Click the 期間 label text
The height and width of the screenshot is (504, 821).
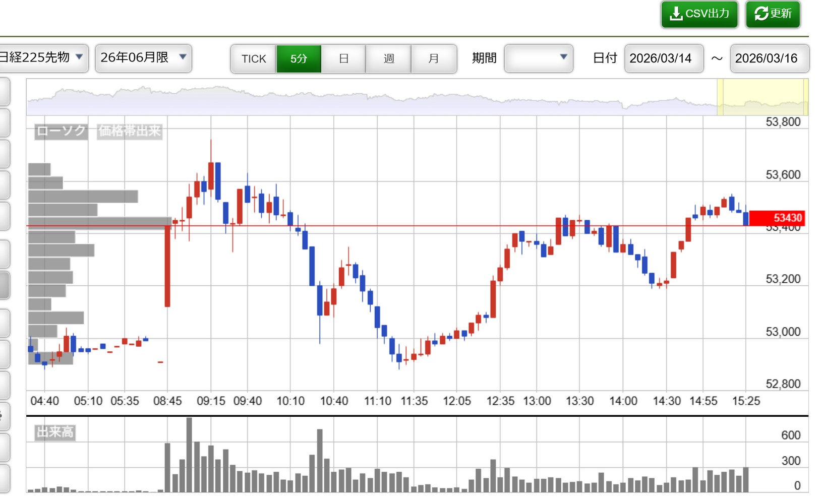pos(484,58)
